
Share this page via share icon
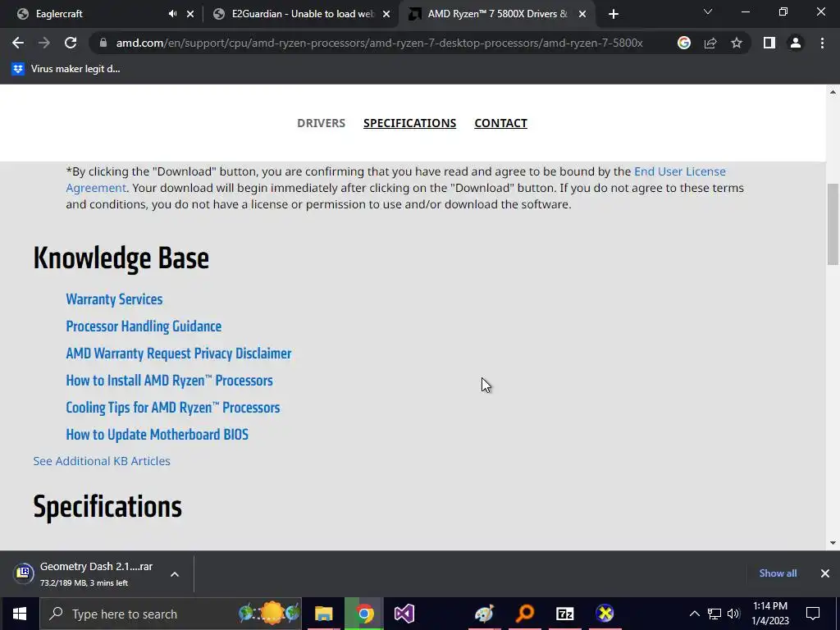[710, 43]
